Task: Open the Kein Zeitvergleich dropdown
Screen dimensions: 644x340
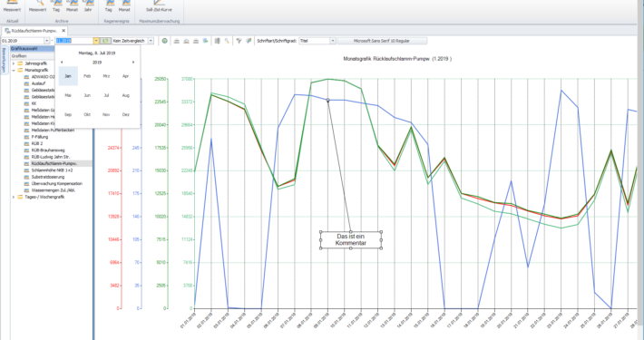Action: coord(151,41)
